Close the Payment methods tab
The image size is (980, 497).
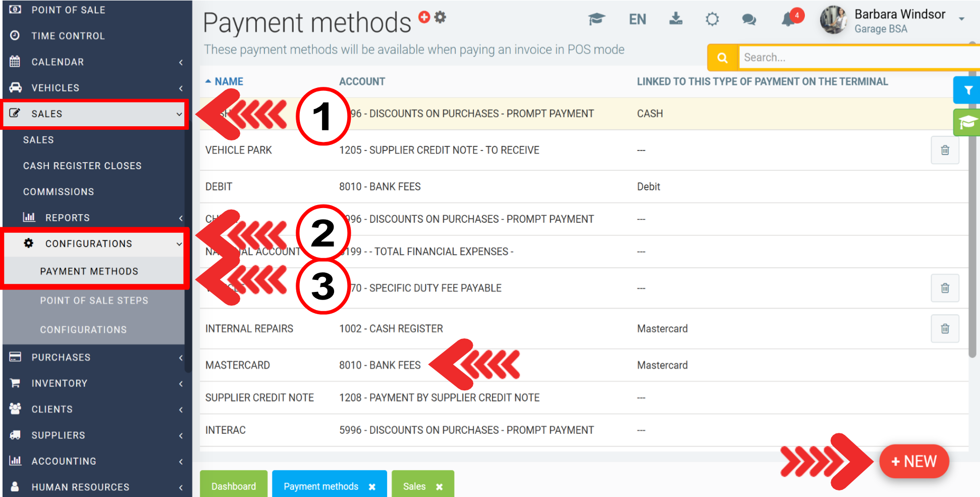point(372,487)
